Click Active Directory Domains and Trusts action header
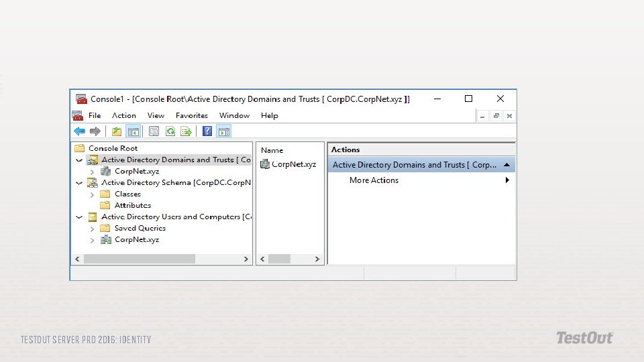Image resolution: width=644 pixels, height=362 pixels. pyautogui.click(x=421, y=165)
